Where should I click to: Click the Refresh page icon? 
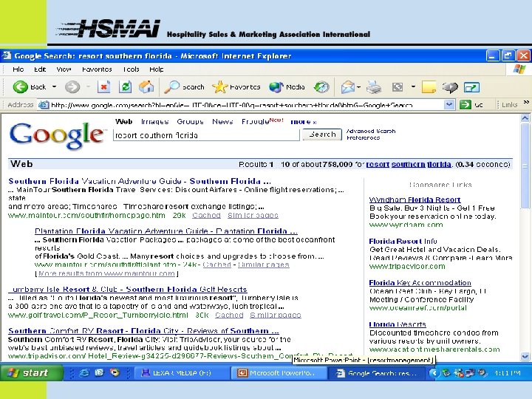pos(125,87)
